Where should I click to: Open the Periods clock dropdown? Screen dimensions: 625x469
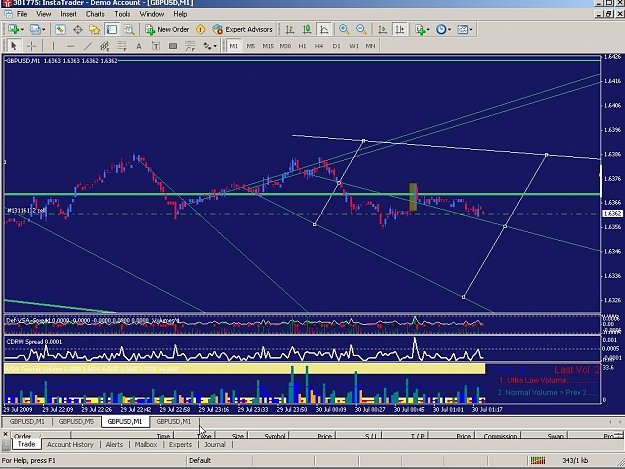[x=444, y=29]
